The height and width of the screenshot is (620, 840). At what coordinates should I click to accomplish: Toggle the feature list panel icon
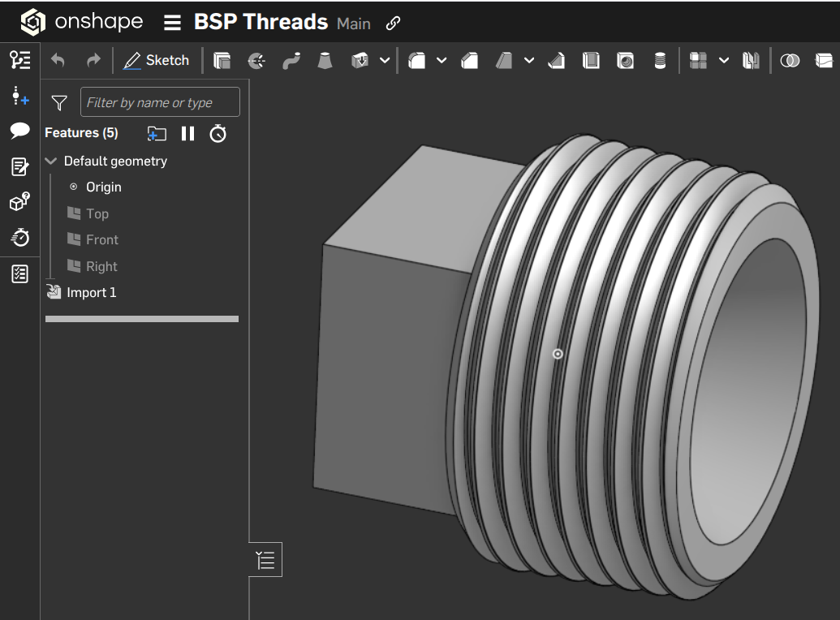click(x=19, y=59)
